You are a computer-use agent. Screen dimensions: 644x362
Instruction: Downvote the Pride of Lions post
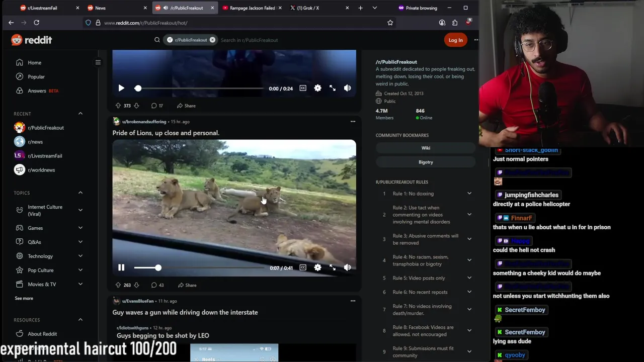point(136,285)
